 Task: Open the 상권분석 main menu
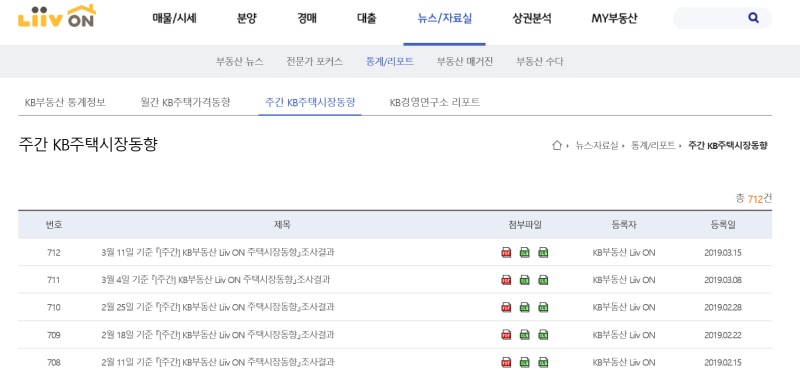pyautogui.click(x=532, y=19)
